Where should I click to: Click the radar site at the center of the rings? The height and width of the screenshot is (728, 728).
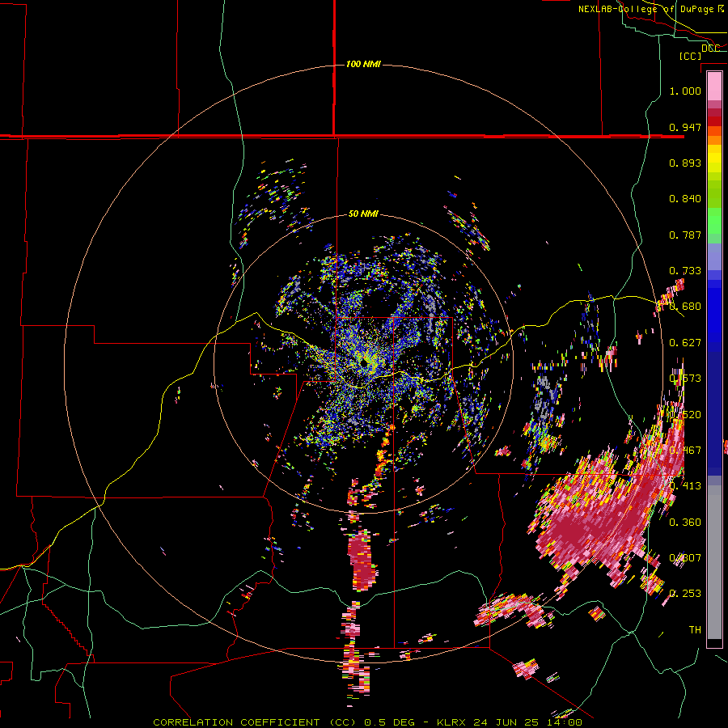coord(363,363)
